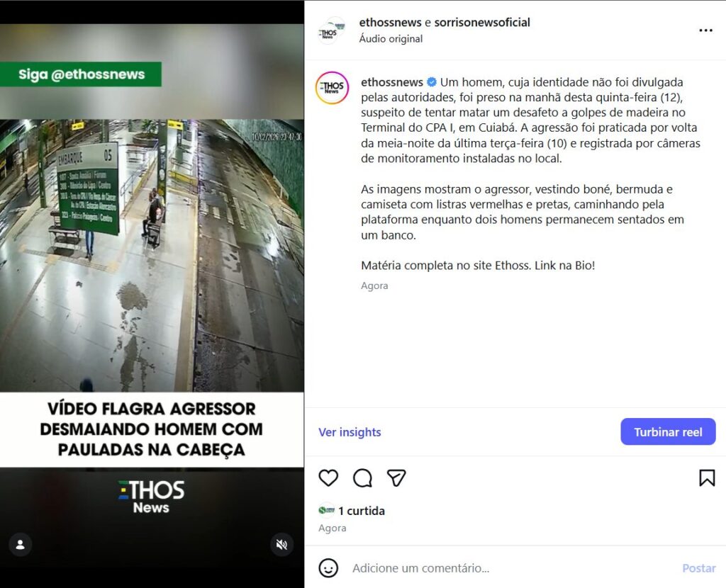
Task: Click the Turbinar reel button
Action: click(x=668, y=431)
